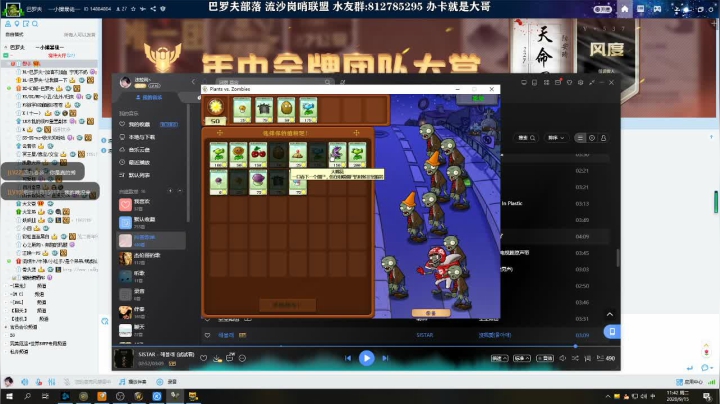
Task: Mute the music player volume
Action: click(x=562, y=358)
